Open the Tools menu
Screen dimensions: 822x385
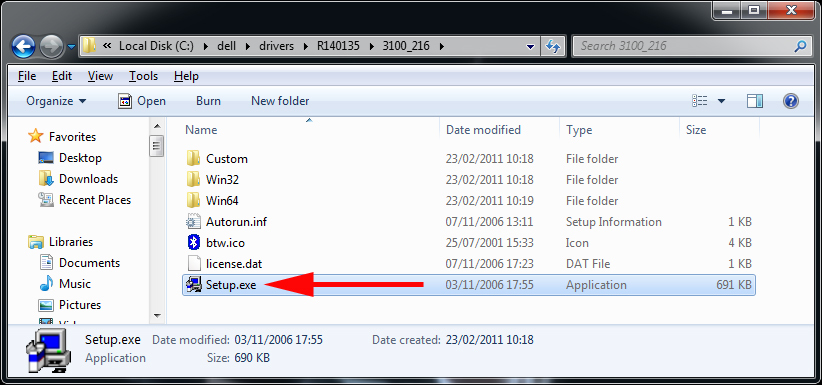pos(143,76)
